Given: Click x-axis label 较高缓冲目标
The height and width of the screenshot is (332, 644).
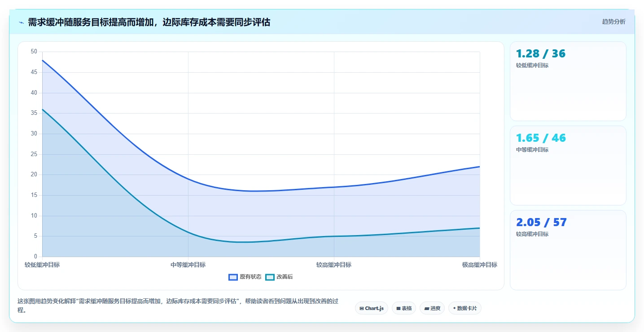Looking at the screenshot, I should [334, 265].
